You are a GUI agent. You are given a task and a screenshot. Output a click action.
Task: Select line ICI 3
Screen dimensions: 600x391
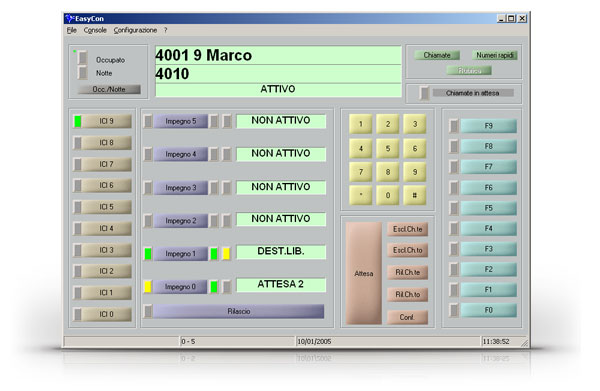point(107,250)
